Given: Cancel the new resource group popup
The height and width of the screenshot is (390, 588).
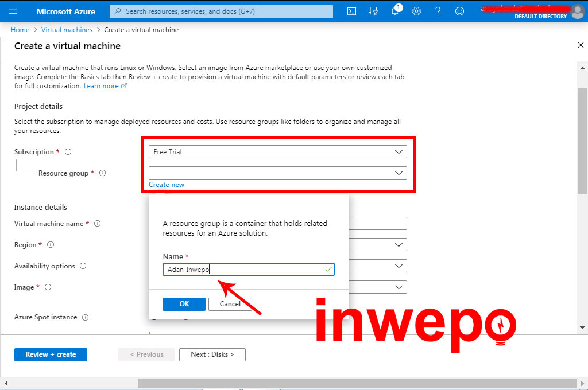Looking at the screenshot, I should pyautogui.click(x=230, y=304).
